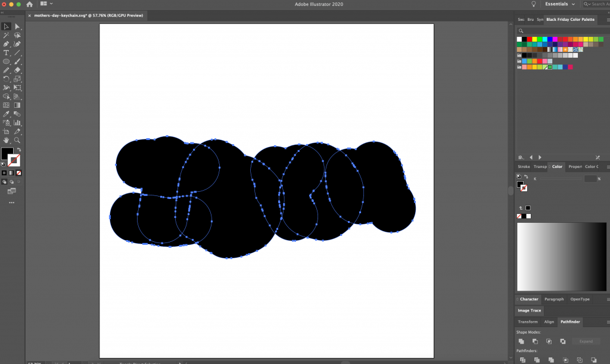The image size is (610, 364).
Task: Switch to the Align tab
Action: [549, 322]
